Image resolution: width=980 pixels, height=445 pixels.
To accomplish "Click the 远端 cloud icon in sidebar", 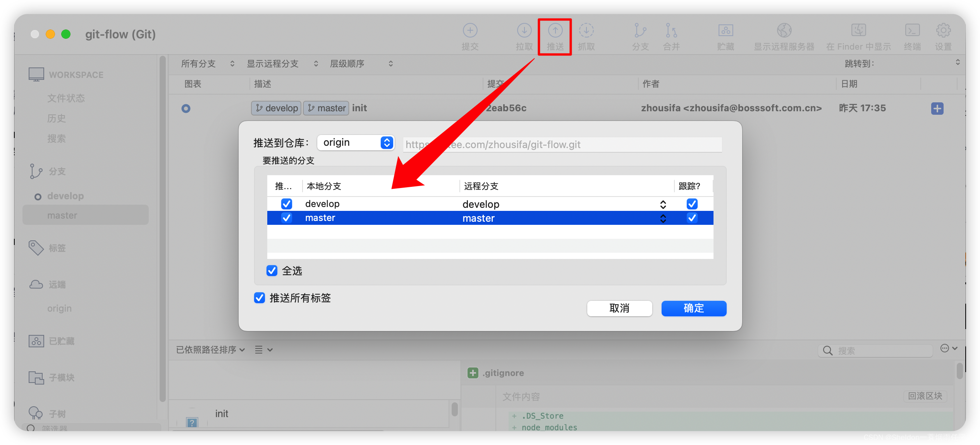I will pyautogui.click(x=36, y=285).
